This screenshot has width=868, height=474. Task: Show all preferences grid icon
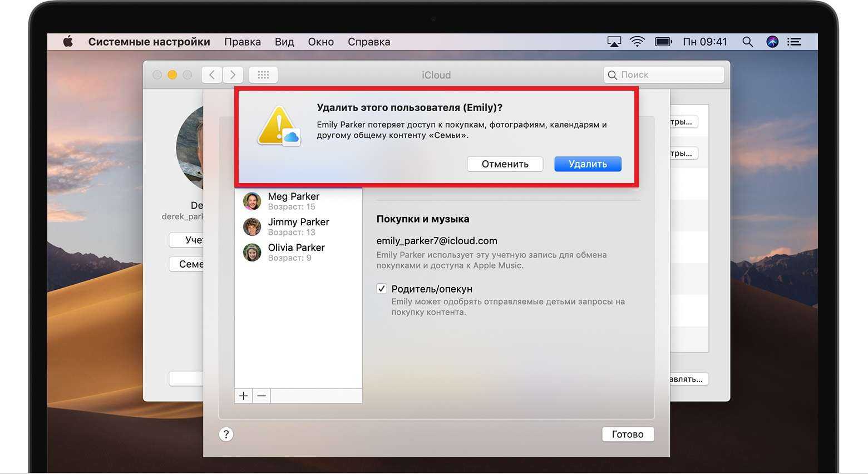(x=263, y=75)
